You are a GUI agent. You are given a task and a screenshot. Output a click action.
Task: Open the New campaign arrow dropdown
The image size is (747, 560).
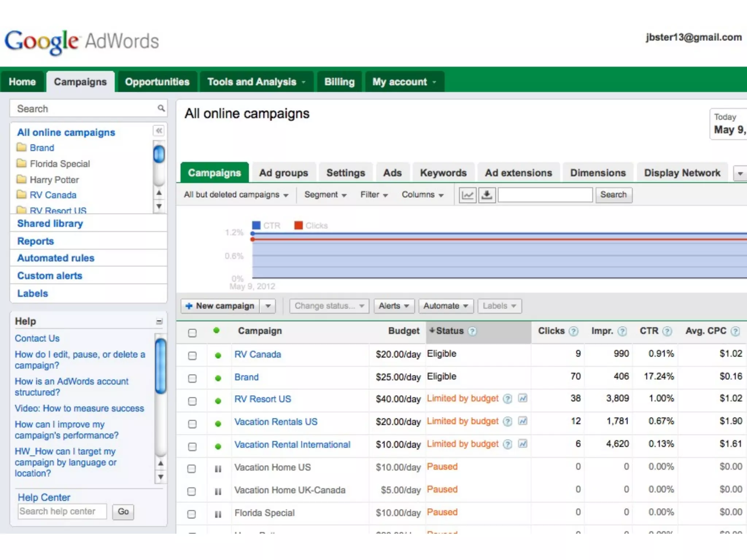coord(268,306)
